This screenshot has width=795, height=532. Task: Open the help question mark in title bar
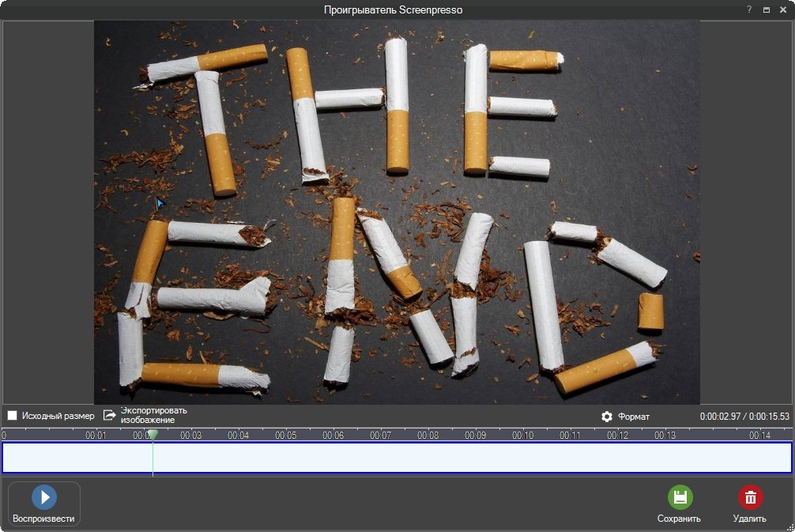(x=749, y=9)
